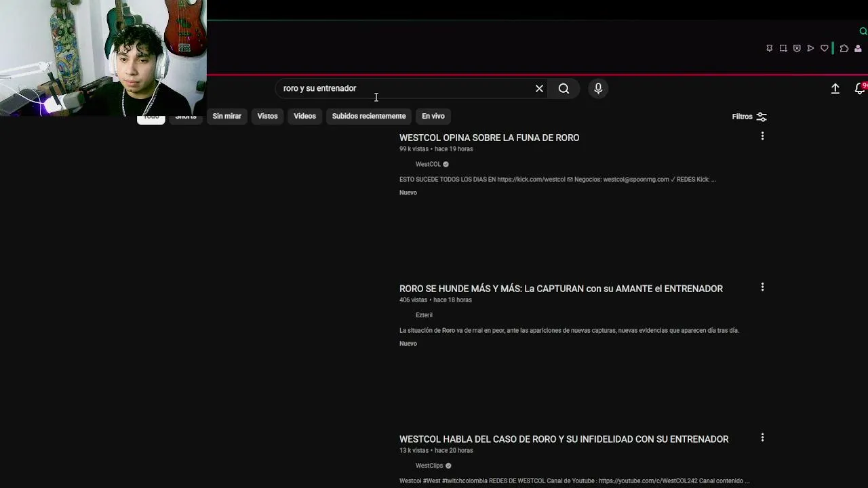Click the description starting 'ESTO SUCEDE TODOS LOS DIAS'

point(557,180)
